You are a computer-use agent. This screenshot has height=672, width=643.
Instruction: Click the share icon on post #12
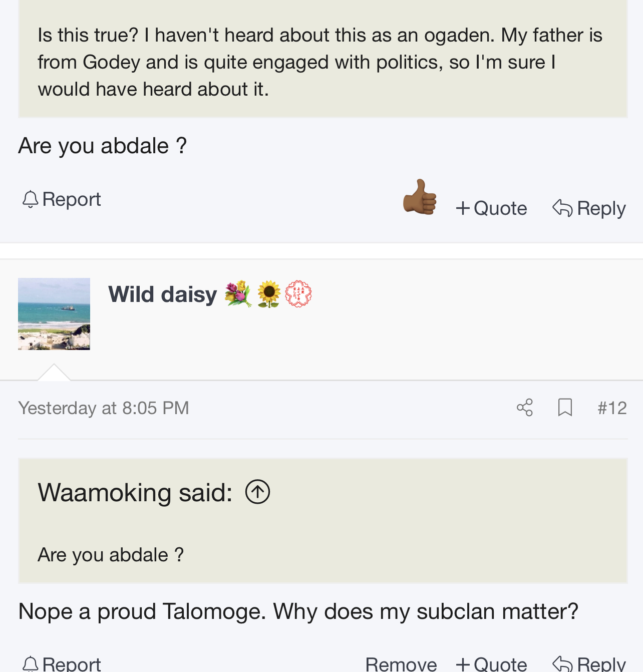coord(524,408)
